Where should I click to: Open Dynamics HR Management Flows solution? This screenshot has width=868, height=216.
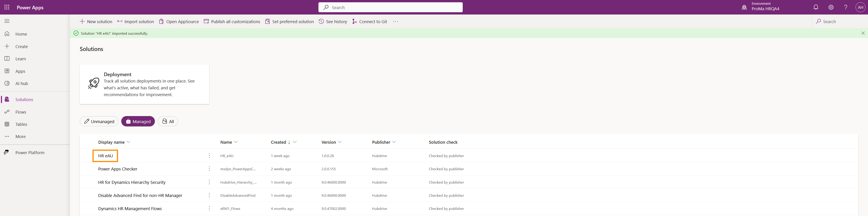coord(130,209)
